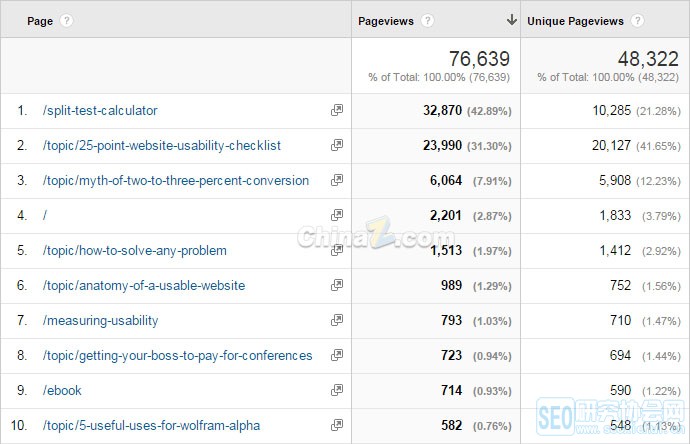The height and width of the screenshot is (444, 690).
Task: Click popup icon next to /measuring-usability
Action: click(x=337, y=321)
